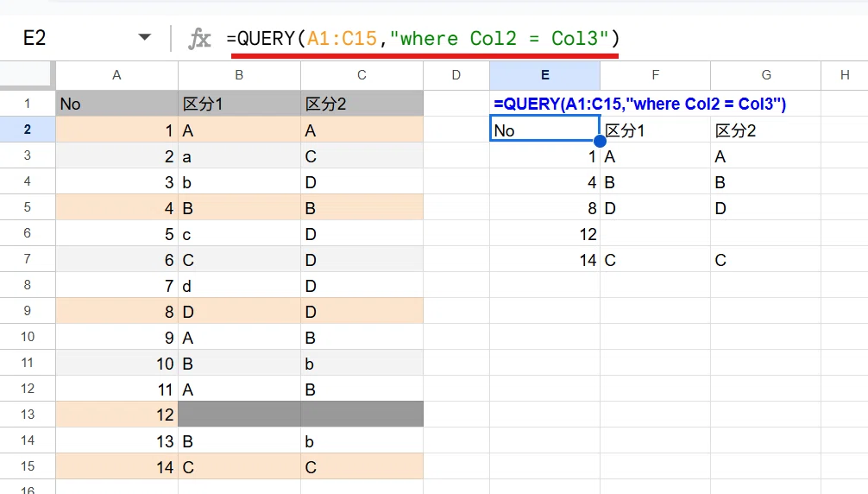Select column E header
The width and height of the screenshot is (868, 494).
click(544, 75)
